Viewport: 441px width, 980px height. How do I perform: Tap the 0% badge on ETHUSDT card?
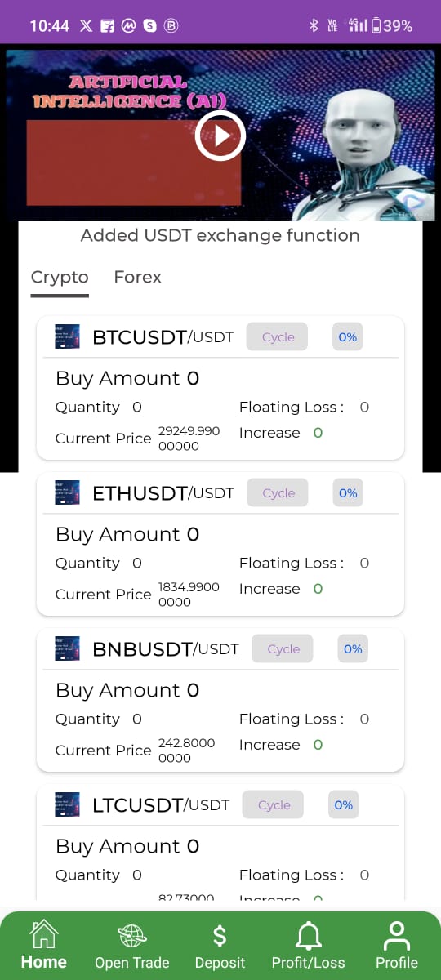[348, 492]
